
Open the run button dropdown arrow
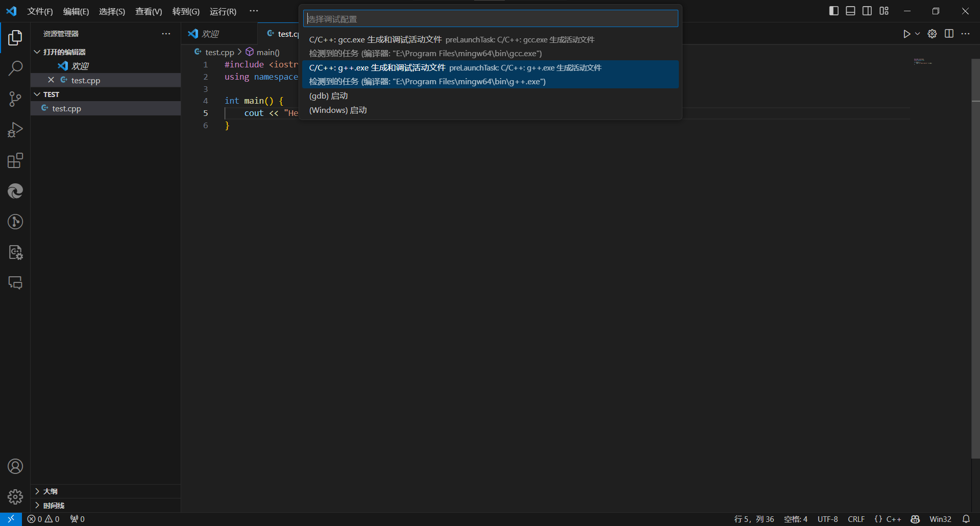click(x=917, y=34)
